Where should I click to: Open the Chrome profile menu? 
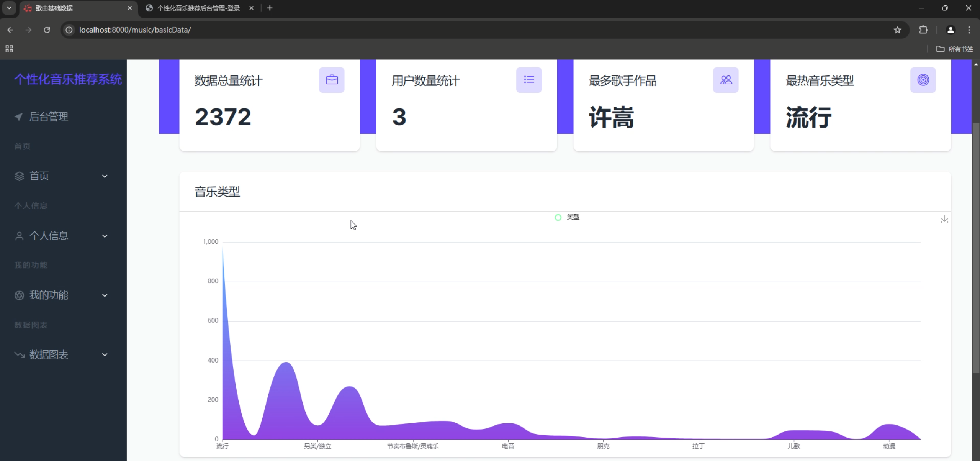coord(951,30)
